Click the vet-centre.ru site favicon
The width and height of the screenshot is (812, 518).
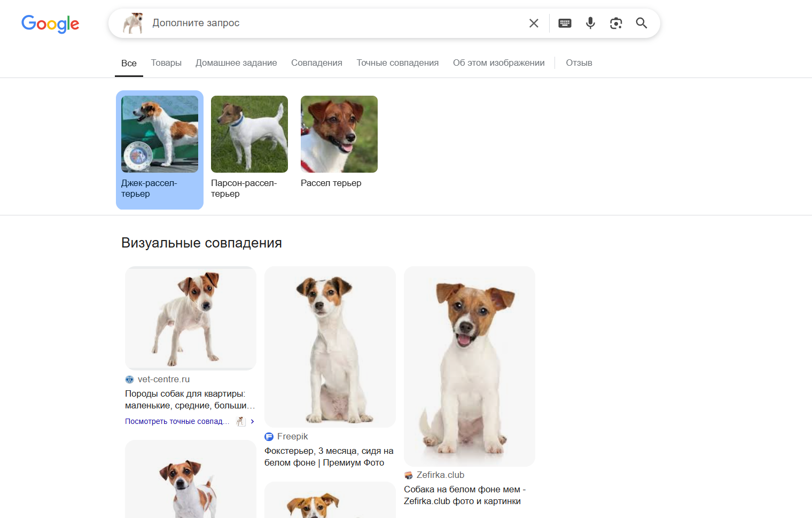[x=129, y=380]
